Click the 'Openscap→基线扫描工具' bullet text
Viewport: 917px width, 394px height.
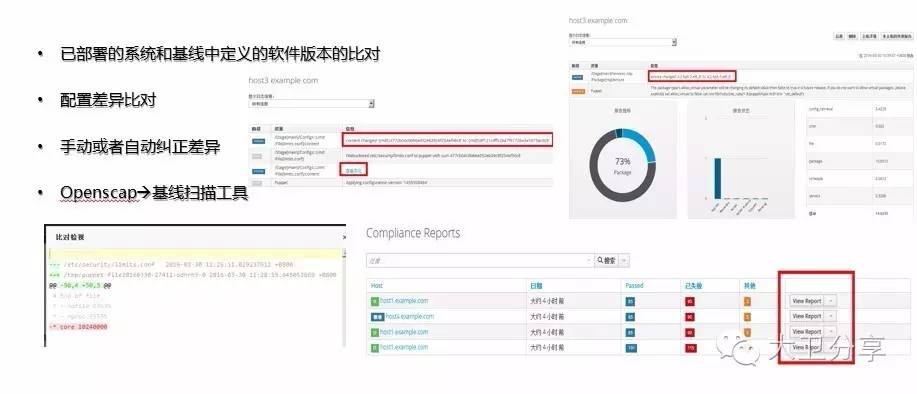pos(154,192)
